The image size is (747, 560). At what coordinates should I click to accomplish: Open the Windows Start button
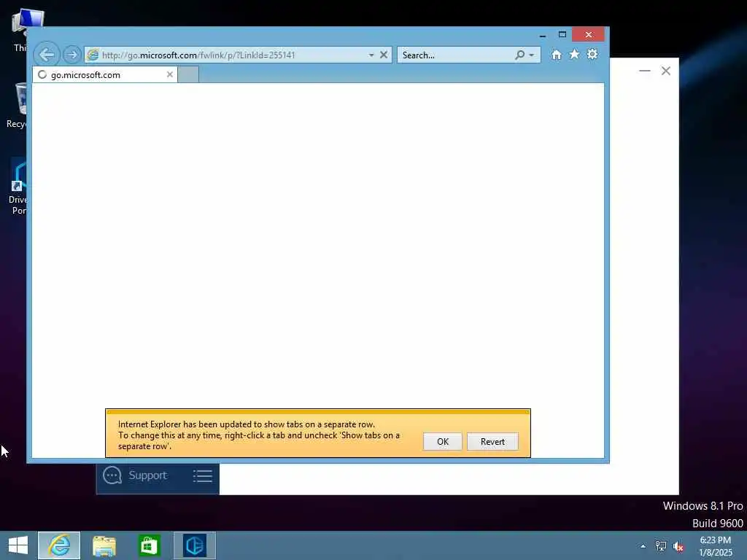pos(18,545)
